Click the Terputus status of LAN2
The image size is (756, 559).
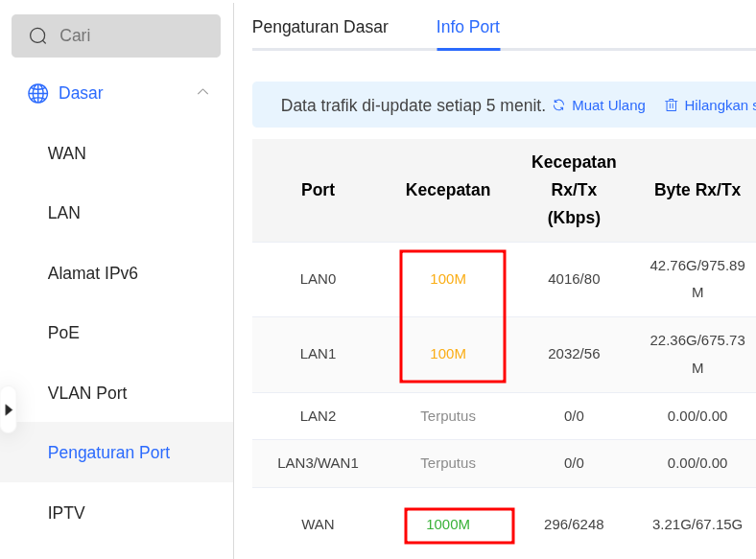click(x=448, y=416)
